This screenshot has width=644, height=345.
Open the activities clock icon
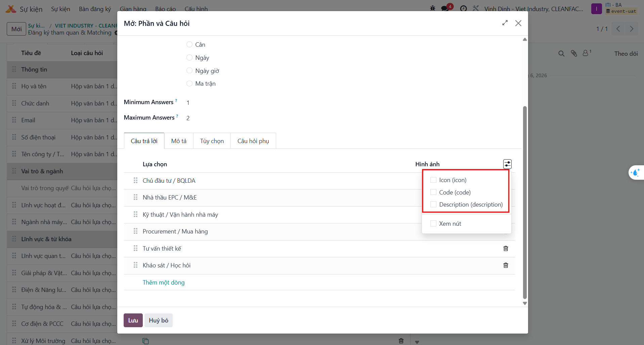click(463, 9)
